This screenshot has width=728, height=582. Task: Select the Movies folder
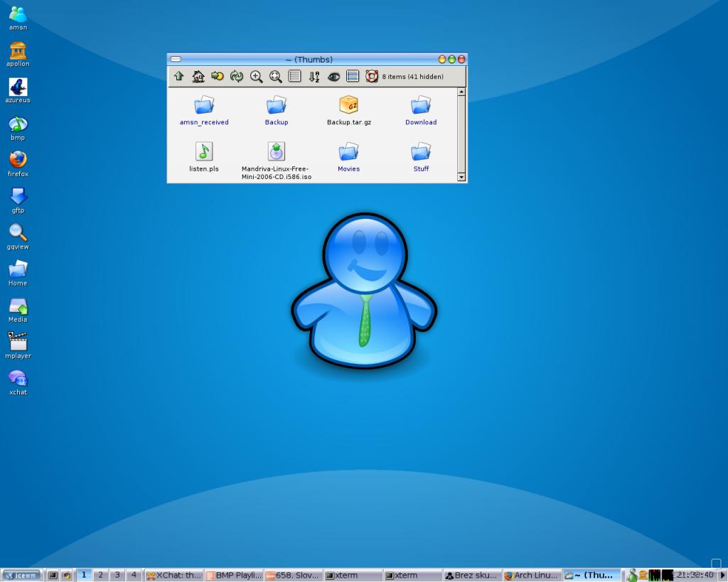(348, 157)
